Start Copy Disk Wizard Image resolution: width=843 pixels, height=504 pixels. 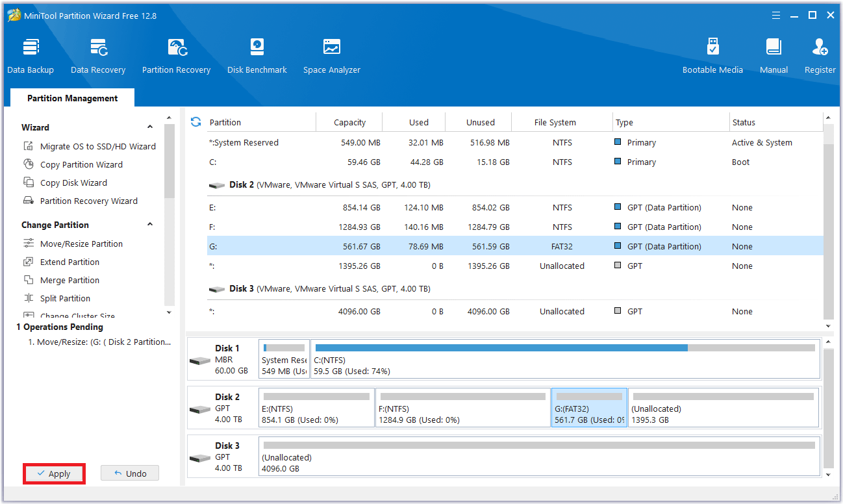point(66,183)
